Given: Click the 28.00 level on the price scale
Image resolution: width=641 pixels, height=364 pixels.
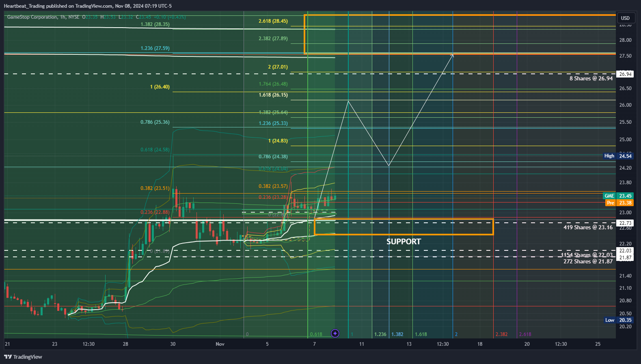Looking at the screenshot, I should [x=625, y=40].
